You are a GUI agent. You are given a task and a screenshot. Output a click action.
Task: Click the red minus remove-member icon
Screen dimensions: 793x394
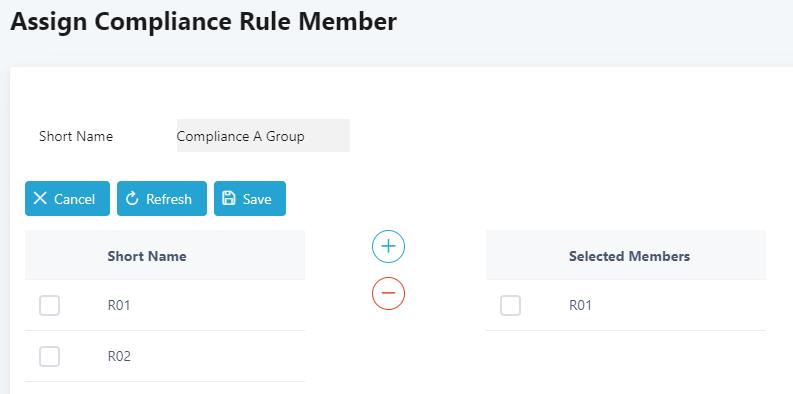(x=388, y=293)
